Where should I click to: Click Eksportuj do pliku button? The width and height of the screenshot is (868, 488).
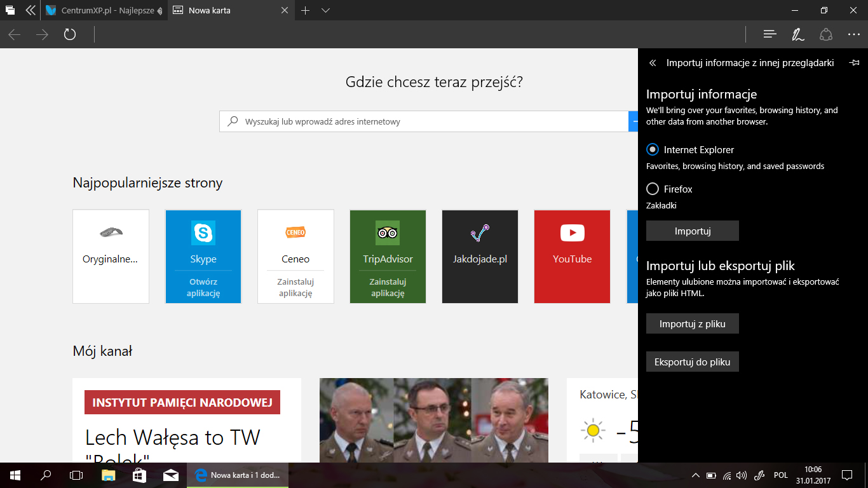point(693,362)
